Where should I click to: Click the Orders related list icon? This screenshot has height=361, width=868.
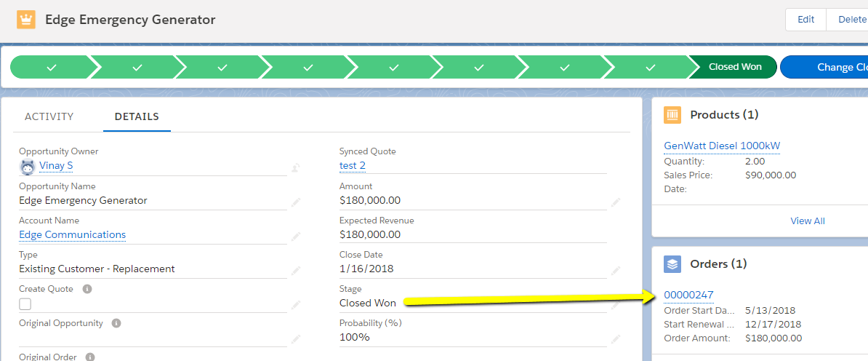click(x=672, y=264)
